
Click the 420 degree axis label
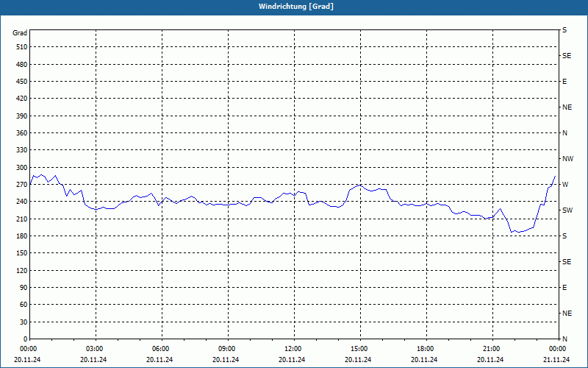point(22,99)
